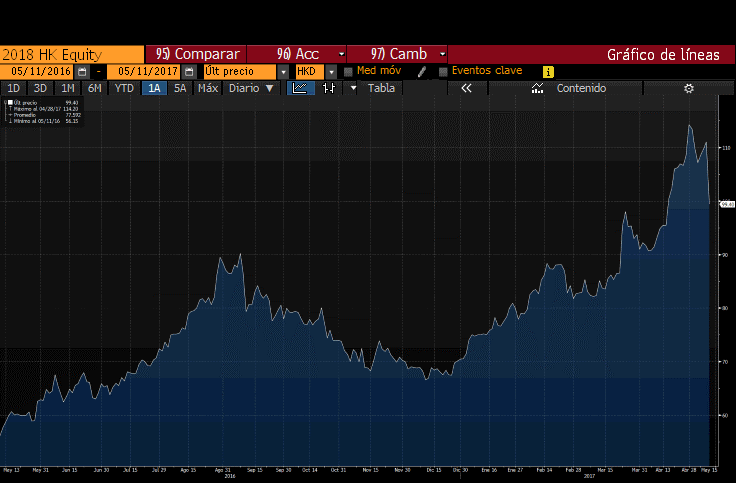Open the start date calendar picker
This screenshot has width=736, height=483.
82,72
